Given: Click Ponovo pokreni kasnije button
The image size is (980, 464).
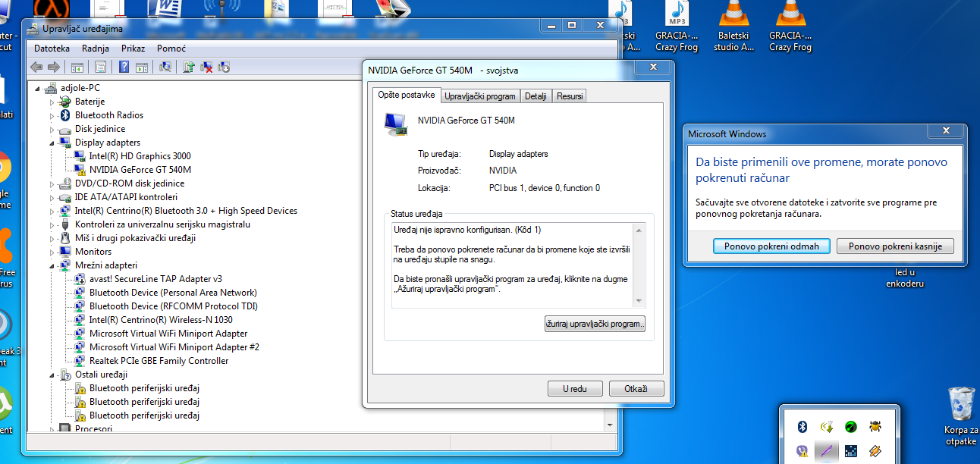Looking at the screenshot, I should pyautogui.click(x=895, y=246).
